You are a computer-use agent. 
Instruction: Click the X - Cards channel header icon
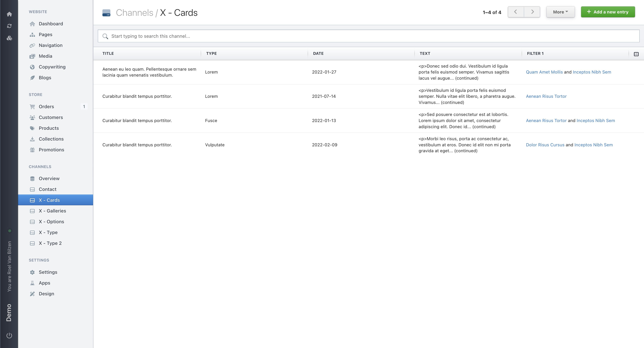point(106,13)
